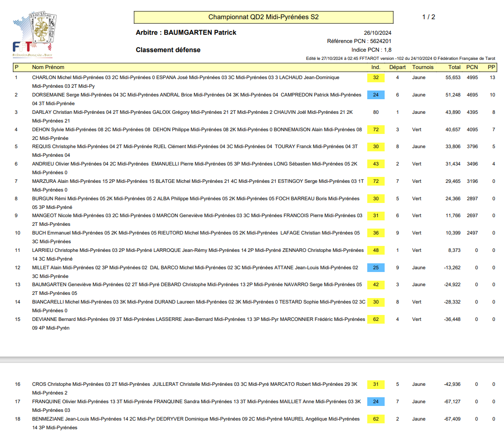Viewport: 504px width, 432px height.
Task: Click Tournois value Jaune in CROS row
Action: (x=418, y=384)
